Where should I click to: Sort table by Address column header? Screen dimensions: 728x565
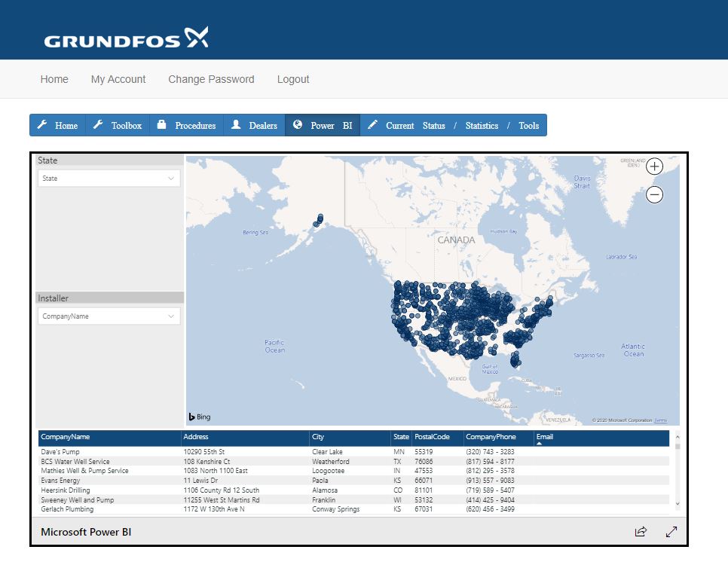pos(245,437)
